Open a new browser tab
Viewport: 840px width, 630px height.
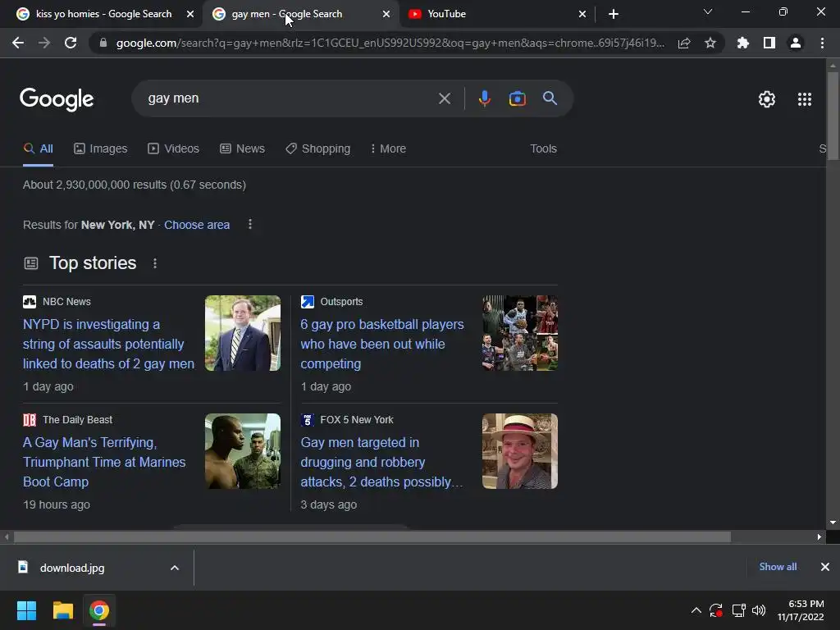click(614, 14)
